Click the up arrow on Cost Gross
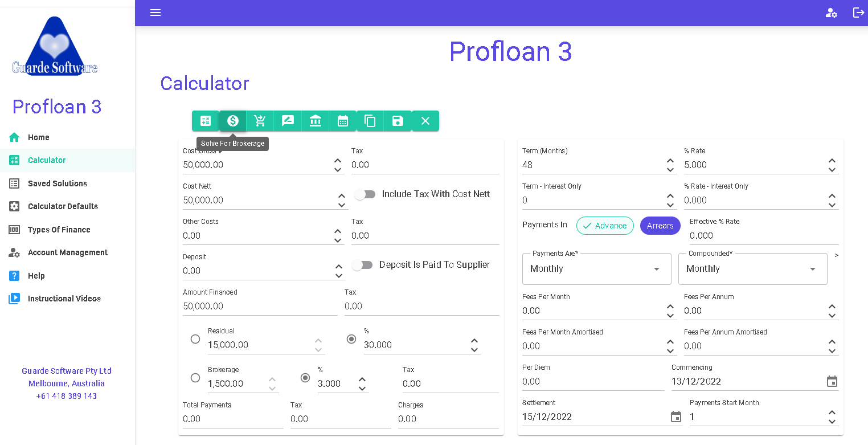 point(338,161)
